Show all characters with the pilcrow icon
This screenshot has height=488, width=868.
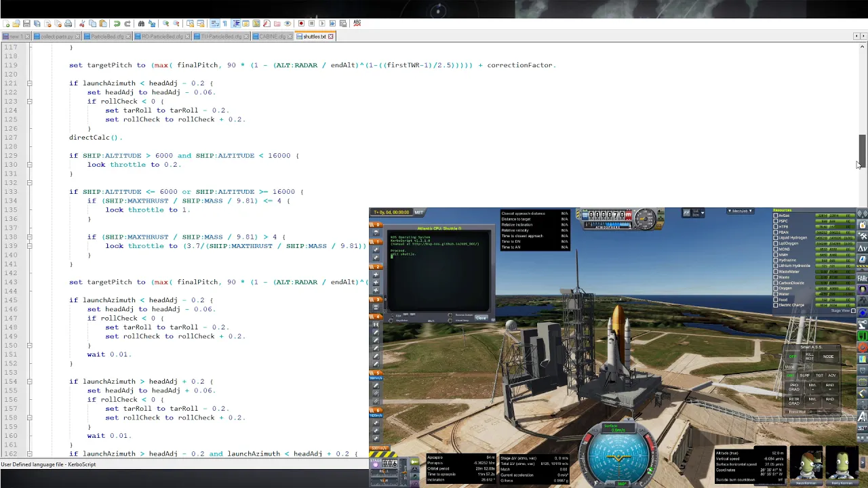(x=224, y=23)
